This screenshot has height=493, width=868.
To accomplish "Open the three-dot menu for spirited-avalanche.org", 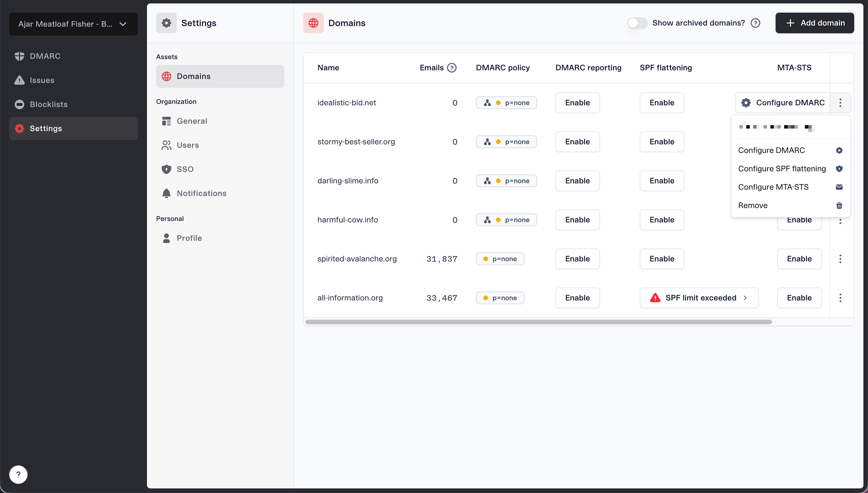I will tap(840, 259).
